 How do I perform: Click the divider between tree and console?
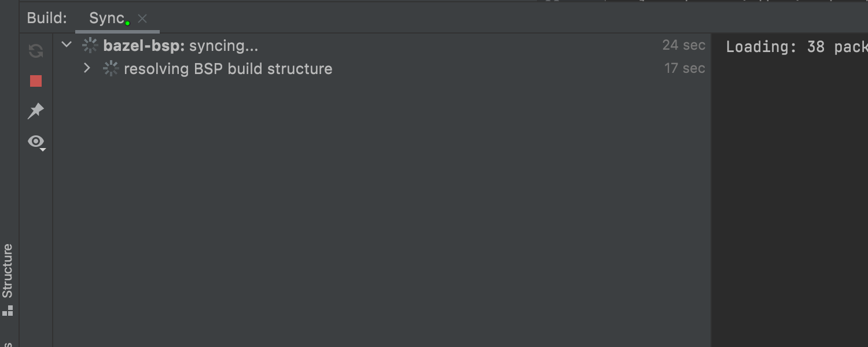click(x=712, y=173)
